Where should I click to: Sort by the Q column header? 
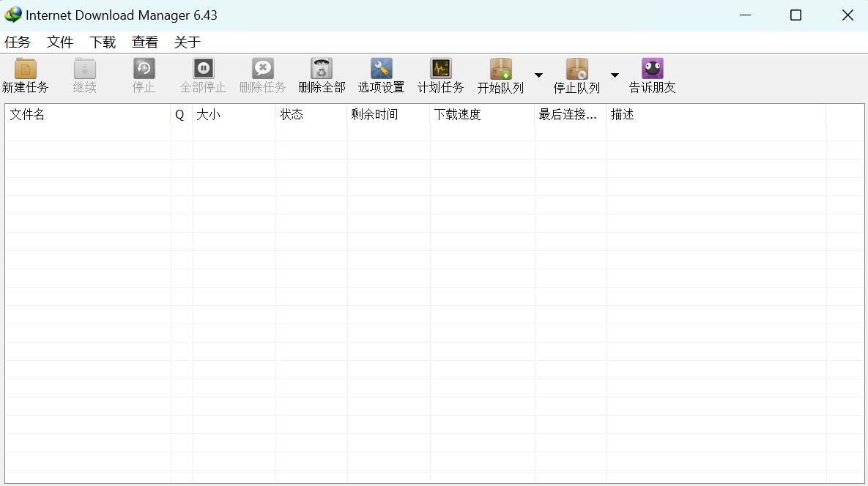click(182, 114)
